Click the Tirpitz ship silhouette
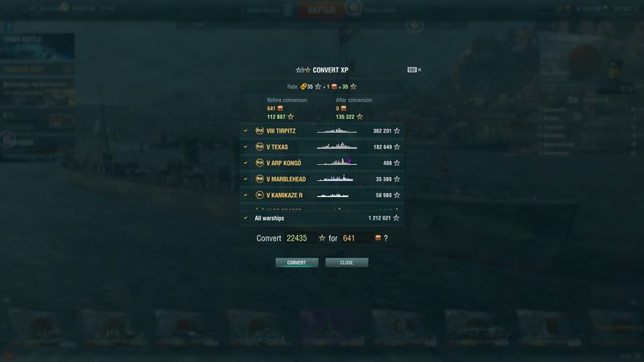The height and width of the screenshot is (362, 644). (x=336, y=130)
